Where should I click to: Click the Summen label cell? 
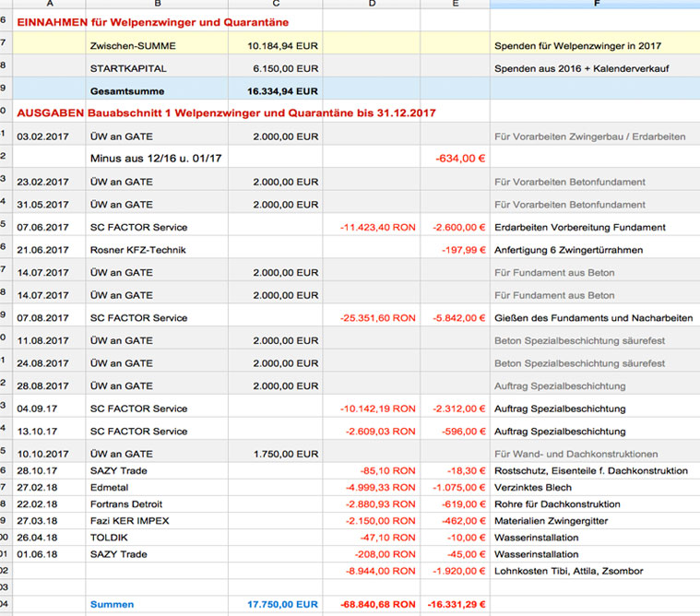pyautogui.click(x=157, y=604)
